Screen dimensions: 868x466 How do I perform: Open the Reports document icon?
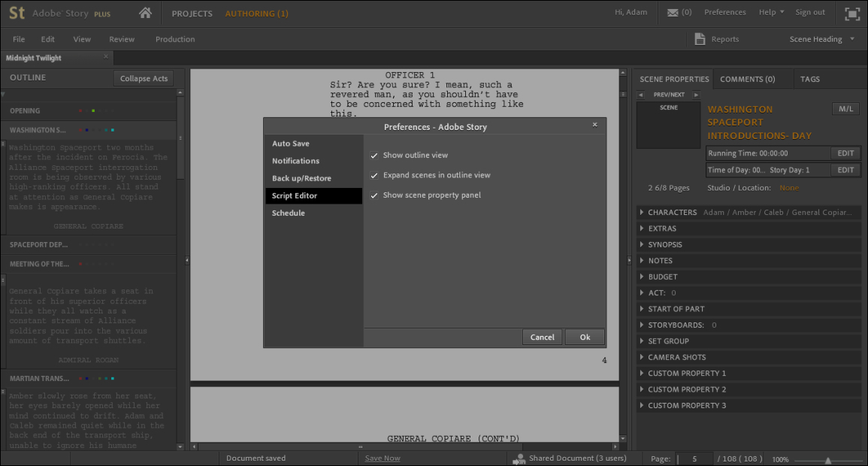[700, 39]
